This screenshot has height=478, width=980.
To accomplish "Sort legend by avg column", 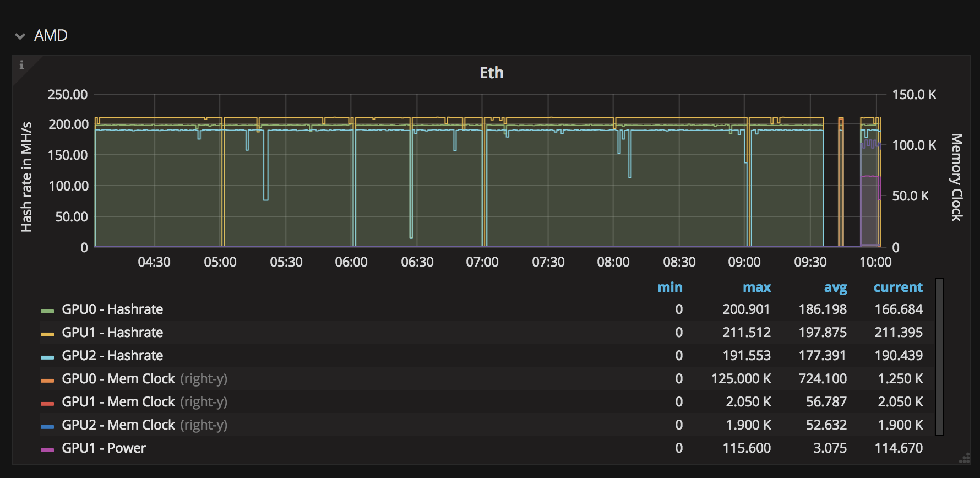I will tap(835, 287).
